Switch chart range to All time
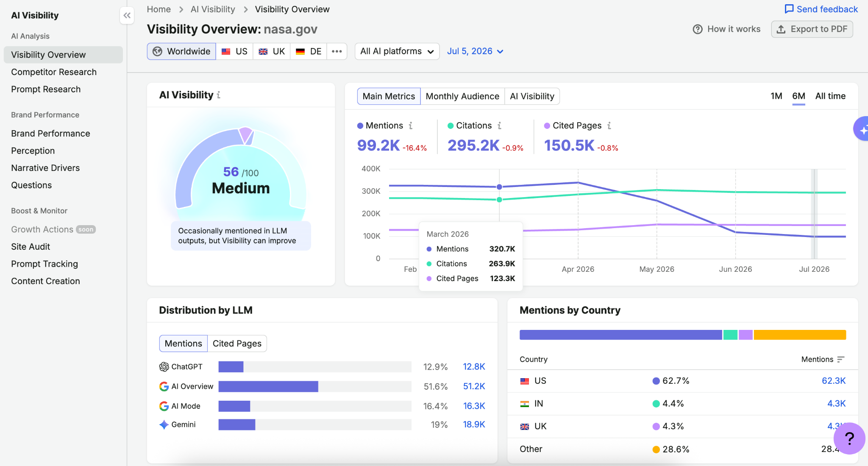Screen dimensions: 868x466 [x=830, y=96]
